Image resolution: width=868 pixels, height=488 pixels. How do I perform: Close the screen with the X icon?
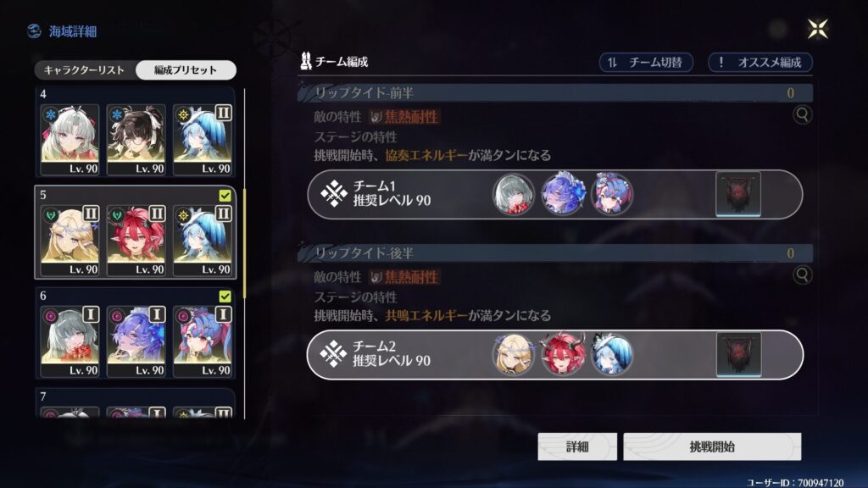pyautogui.click(x=818, y=29)
